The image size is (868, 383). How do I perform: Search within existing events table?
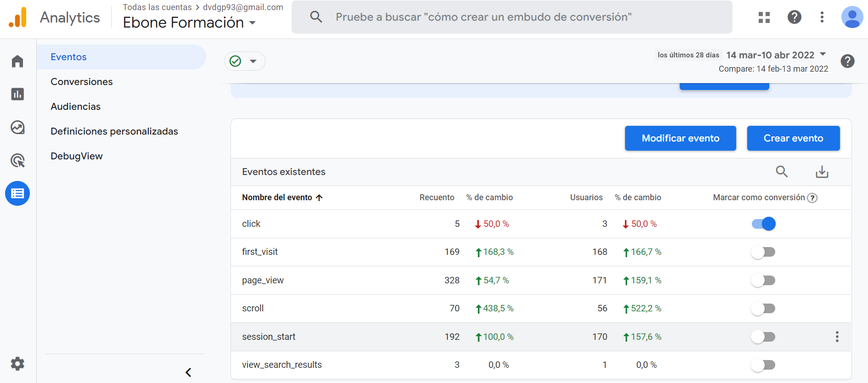[782, 172]
